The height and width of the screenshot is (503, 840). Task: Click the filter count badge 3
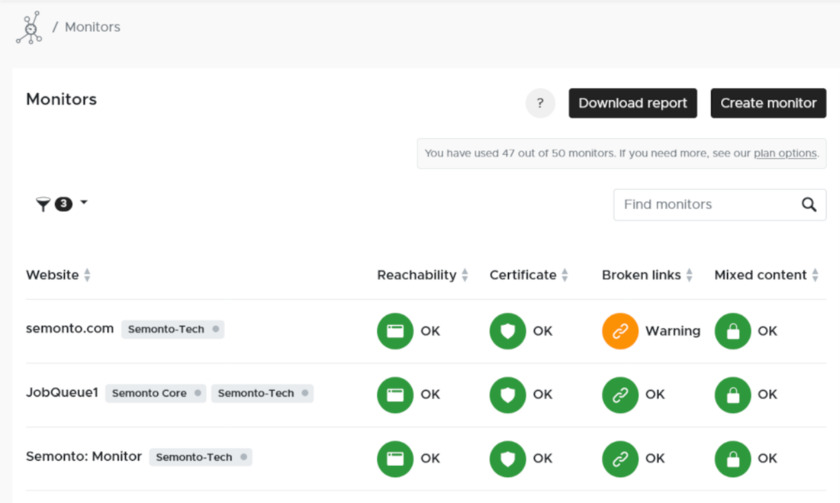63,204
